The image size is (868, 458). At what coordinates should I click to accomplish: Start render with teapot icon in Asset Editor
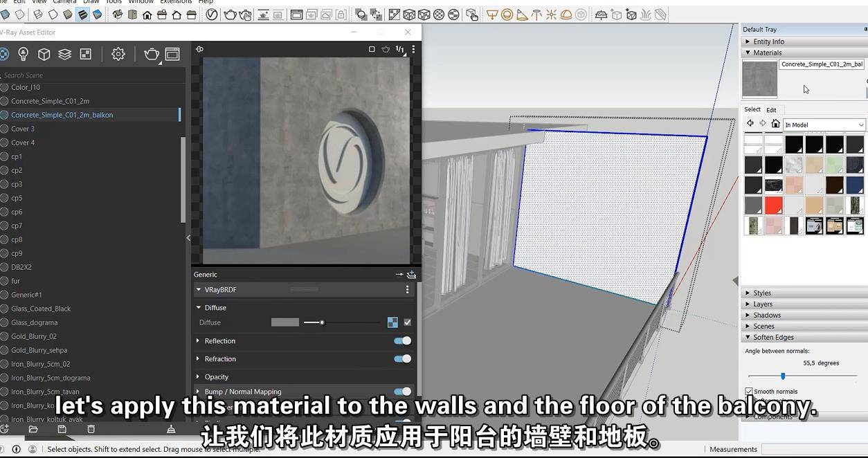[151, 54]
